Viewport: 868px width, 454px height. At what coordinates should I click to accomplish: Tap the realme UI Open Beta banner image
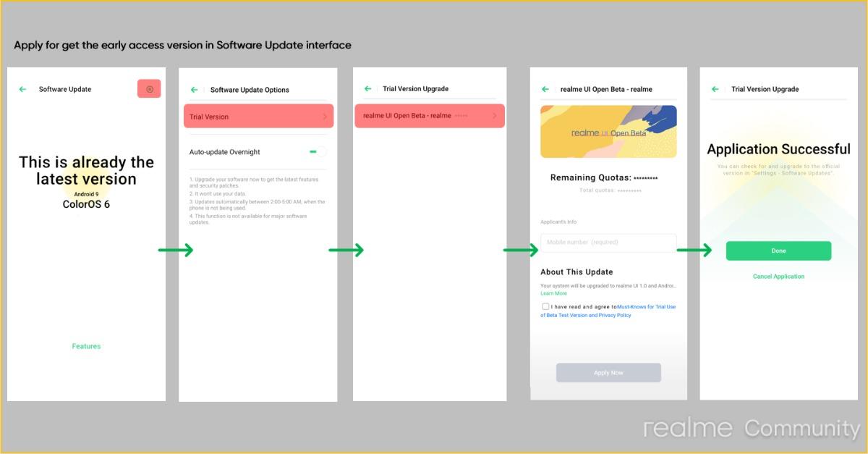pos(608,132)
